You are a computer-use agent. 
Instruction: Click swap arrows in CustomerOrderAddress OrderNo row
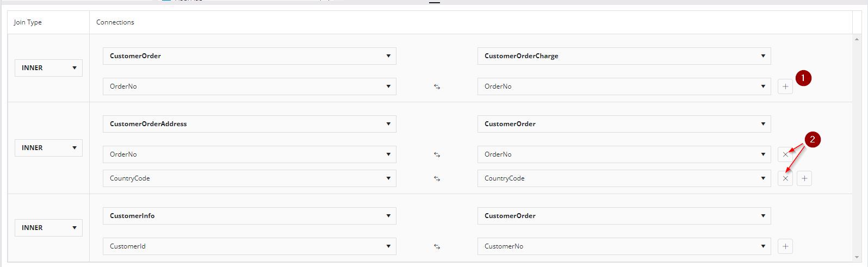pyautogui.click(x=437, y=154)
